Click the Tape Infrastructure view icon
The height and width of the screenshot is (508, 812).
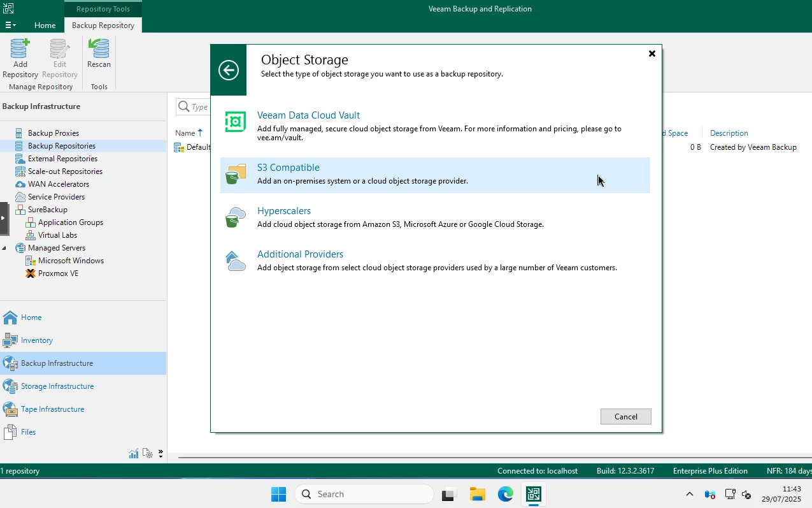(x=10, y=409)
